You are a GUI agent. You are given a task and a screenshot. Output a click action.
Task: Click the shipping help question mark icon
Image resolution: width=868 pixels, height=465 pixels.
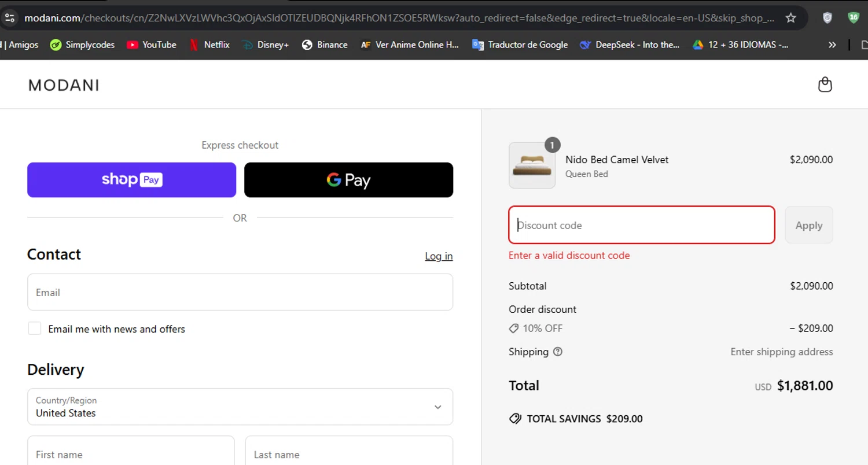[558, 352]
